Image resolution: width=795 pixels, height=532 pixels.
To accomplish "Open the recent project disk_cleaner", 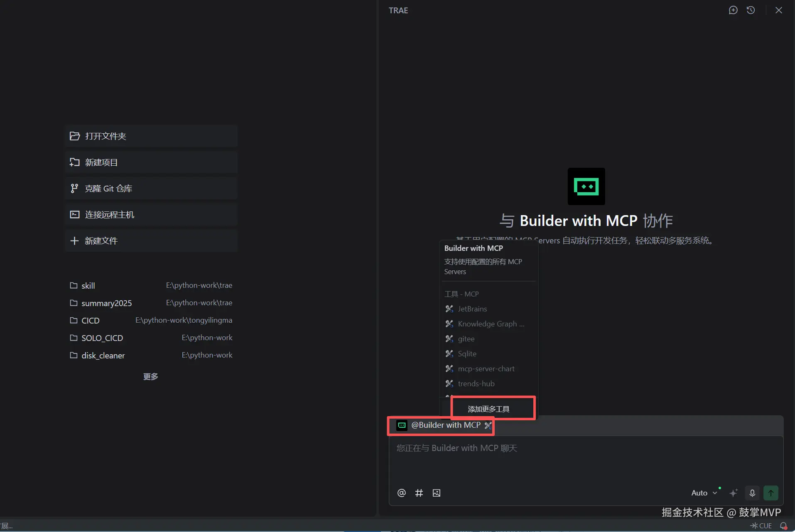I will pyautogui.click(x=151, y=355).
